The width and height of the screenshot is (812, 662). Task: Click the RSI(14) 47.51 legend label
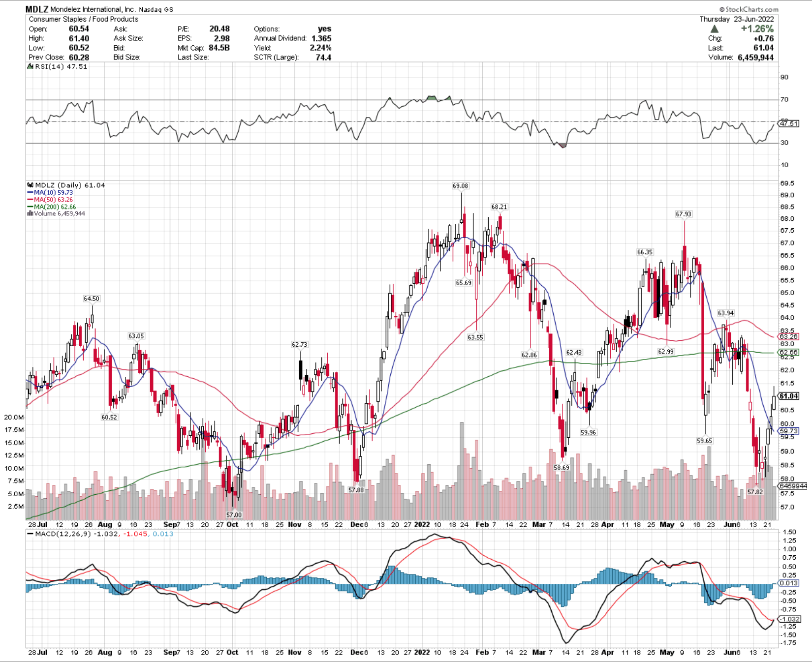pyautogui.click(x=61, y=66)
